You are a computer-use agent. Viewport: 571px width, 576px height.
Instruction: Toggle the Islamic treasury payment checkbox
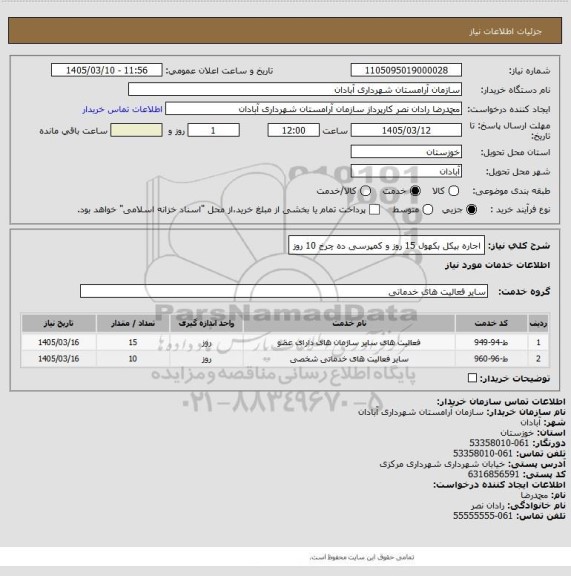click(x=374, y=209)
